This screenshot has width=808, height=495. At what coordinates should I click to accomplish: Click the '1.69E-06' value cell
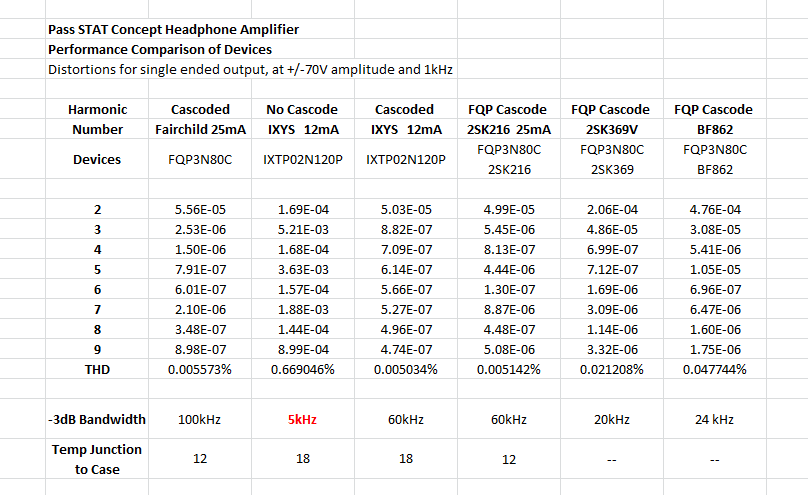pos(612,290)
